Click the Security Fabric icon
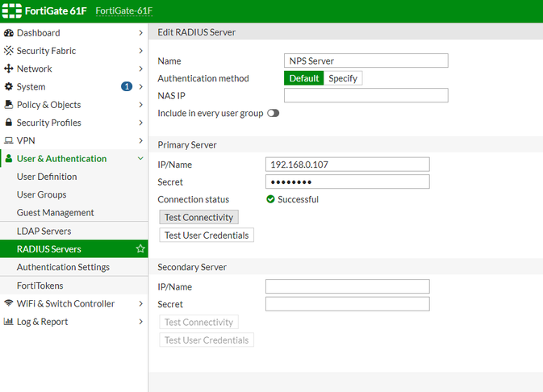The width and height of the screenshot is (543, 392). tap(9, 51)
